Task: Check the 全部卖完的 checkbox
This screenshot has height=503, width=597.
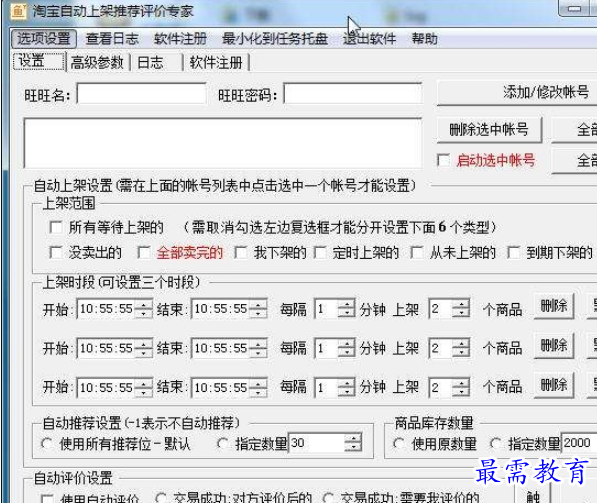Action: (144, 252)
